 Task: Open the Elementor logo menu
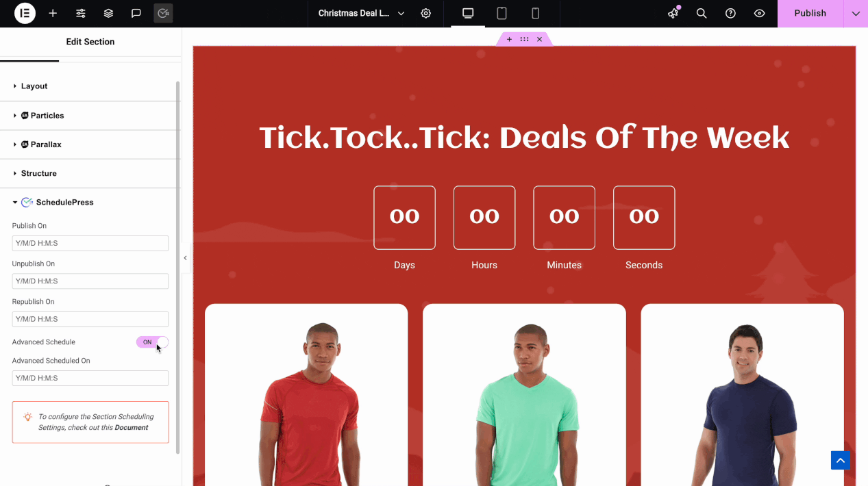tap(25, 13)
